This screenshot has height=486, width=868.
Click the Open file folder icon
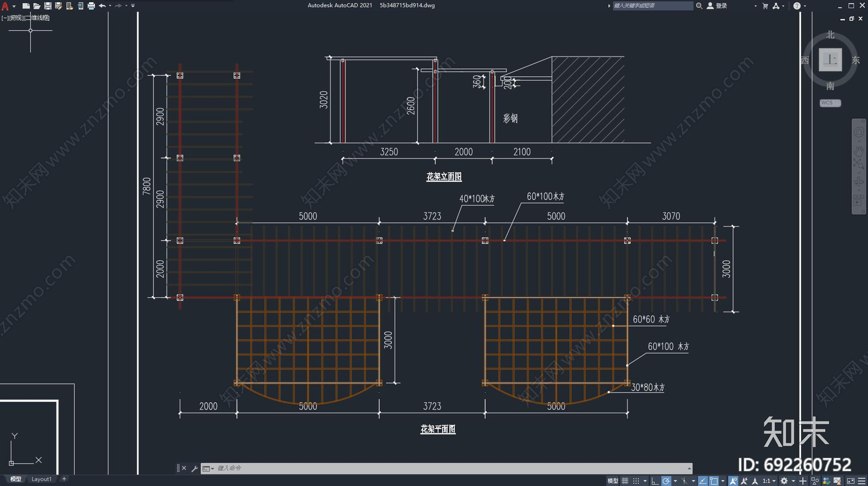[37, 6]
